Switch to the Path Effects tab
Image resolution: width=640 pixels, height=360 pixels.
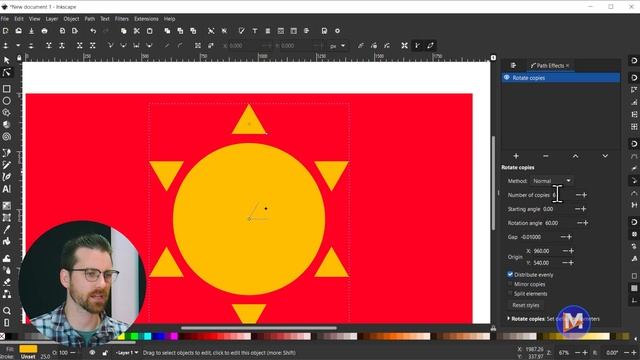coord(549,65)
